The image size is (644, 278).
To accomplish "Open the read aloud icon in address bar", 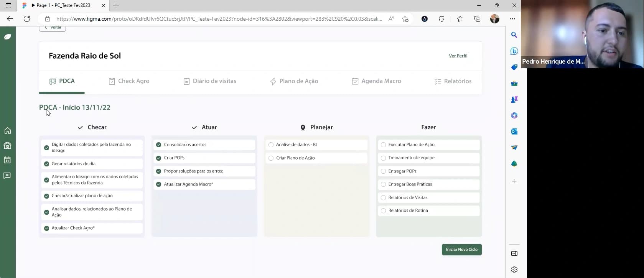I will [391, 19].
